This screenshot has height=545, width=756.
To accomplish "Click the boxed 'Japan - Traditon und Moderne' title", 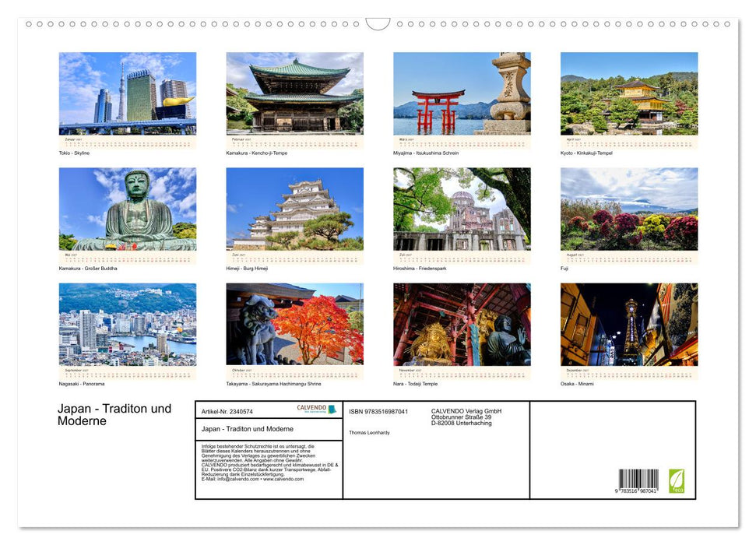I will pyautogui.click(x=248, y=429).
